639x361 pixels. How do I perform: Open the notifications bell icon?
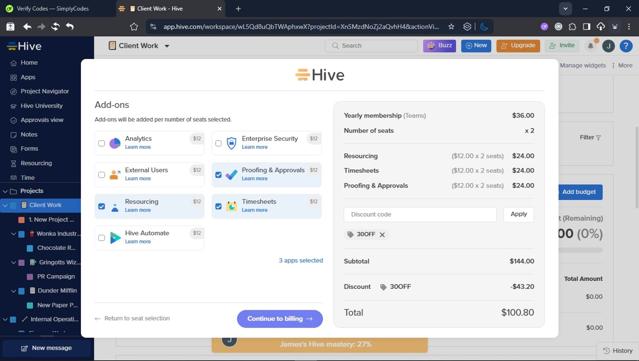(591, 46)
